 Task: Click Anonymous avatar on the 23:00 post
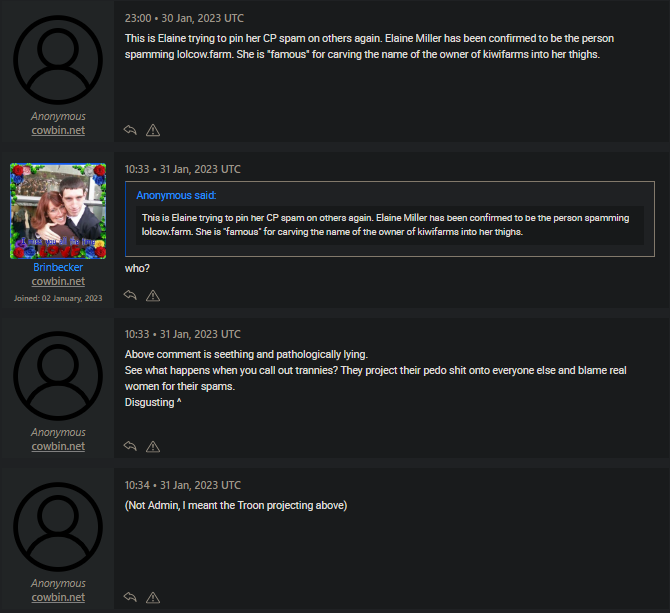58,57
